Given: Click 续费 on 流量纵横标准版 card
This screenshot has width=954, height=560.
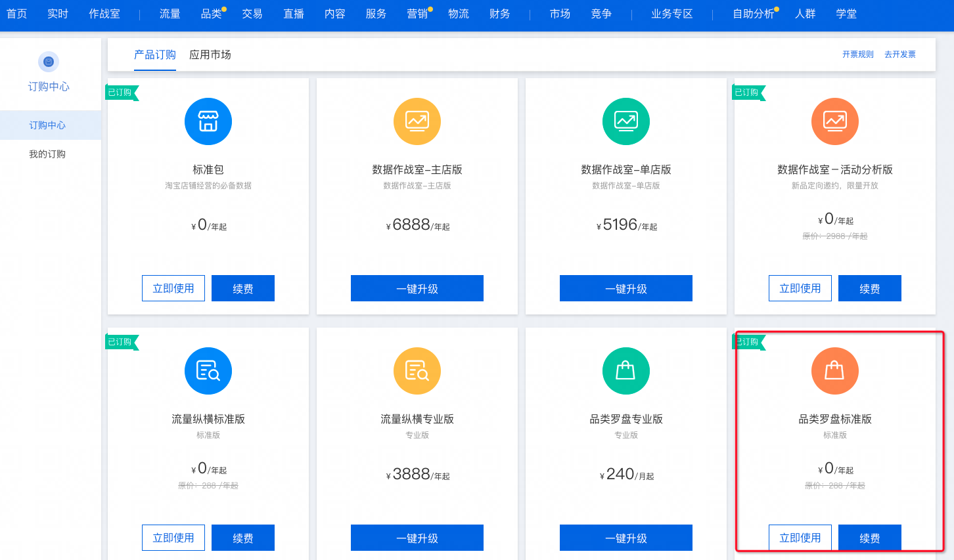Looking at the screenshot, I should (243, 538).
